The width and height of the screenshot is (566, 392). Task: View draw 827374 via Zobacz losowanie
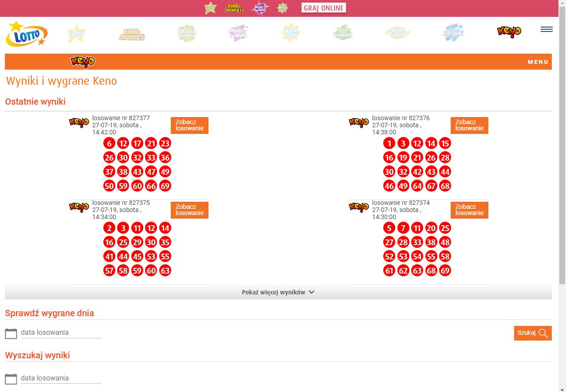[x=469, y=210]
